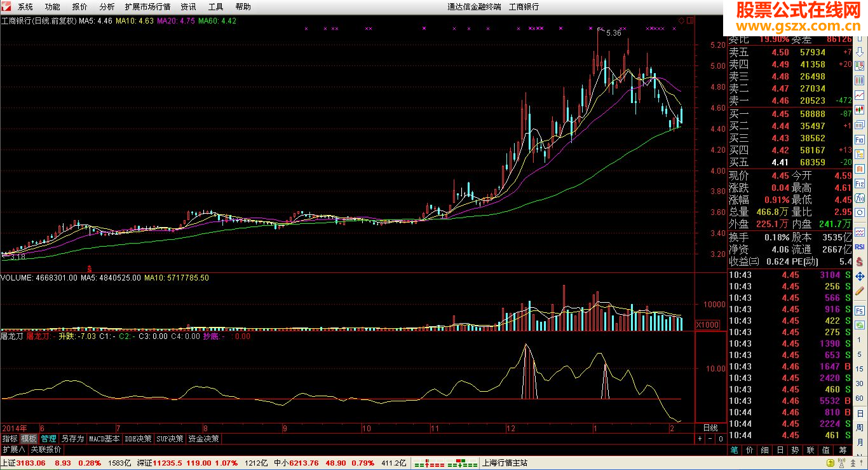Switch to the 价 price tab
868x470 pixels.
[750, 450]
